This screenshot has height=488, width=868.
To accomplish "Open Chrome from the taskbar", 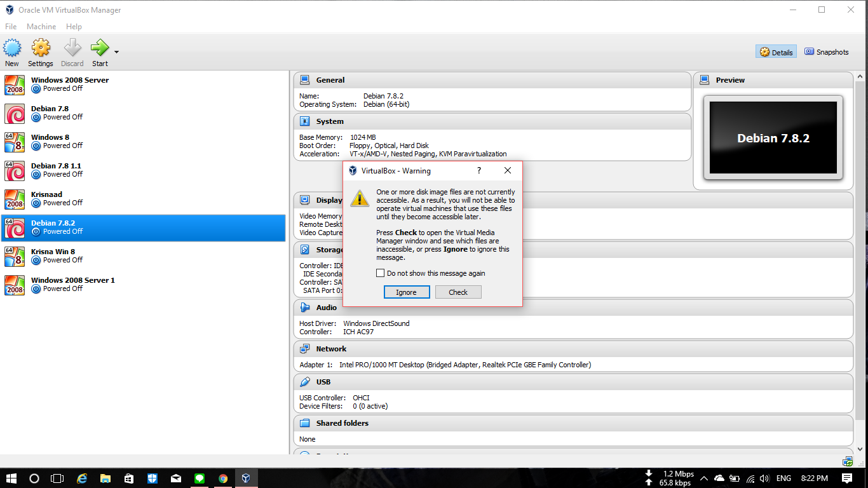I will pyautogui.click(x=223, y=478).
